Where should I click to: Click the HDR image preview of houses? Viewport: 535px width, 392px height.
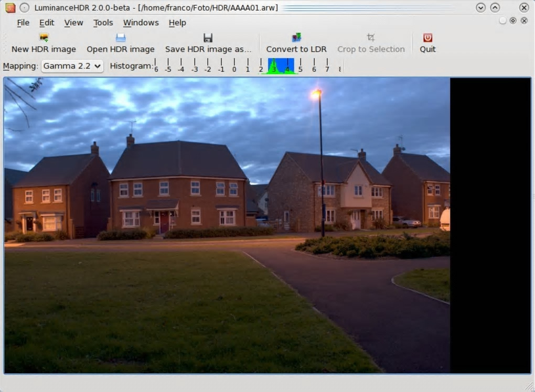click(227, 225)
